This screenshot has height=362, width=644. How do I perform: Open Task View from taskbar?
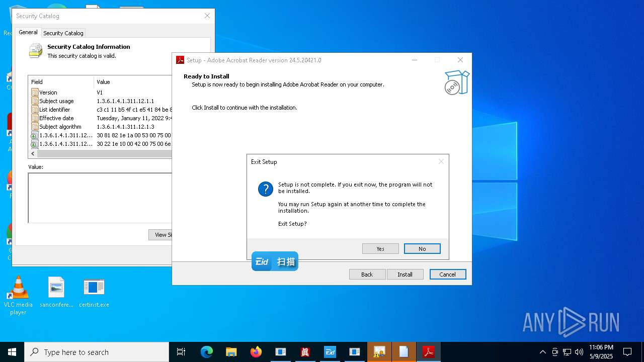point(181,352)
